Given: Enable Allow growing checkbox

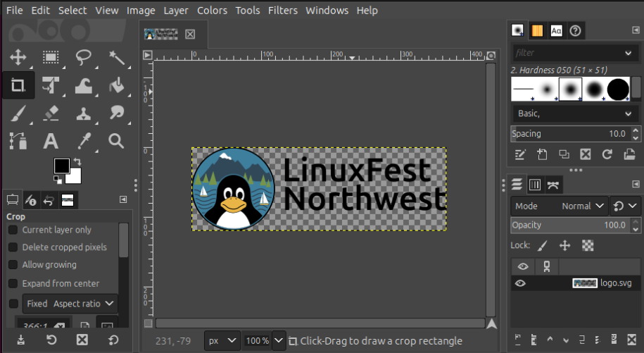Looking at the screenshot, I should point(13,265).
